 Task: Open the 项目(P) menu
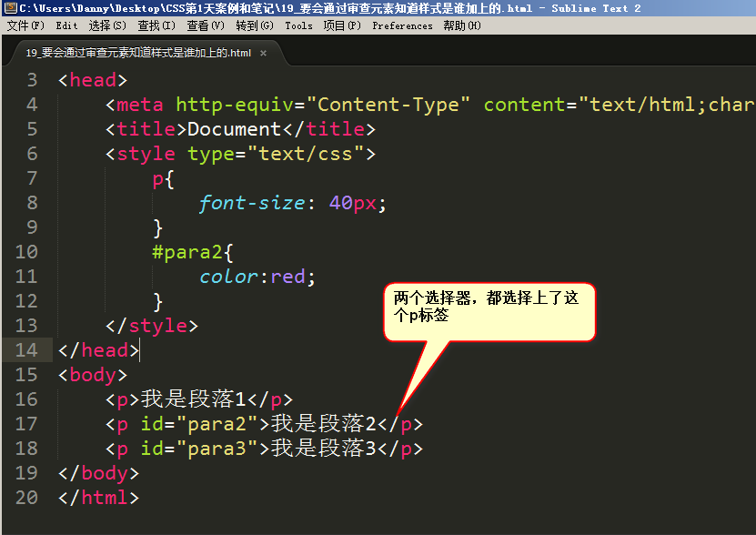coord(342,25)
